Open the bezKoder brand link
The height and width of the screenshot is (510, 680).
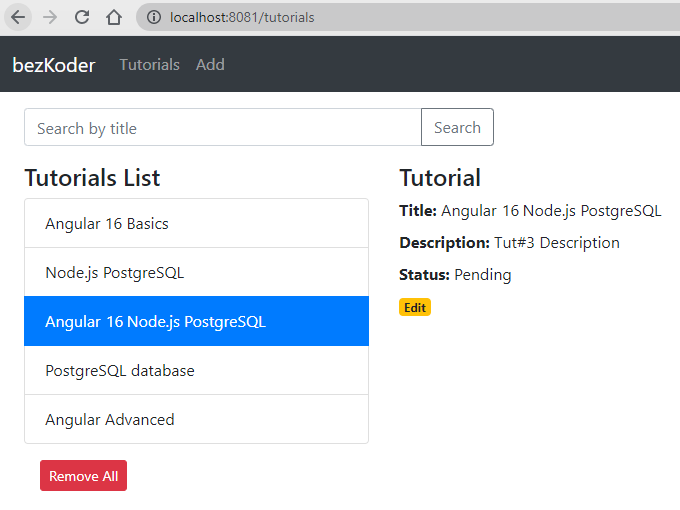point(54,65)
